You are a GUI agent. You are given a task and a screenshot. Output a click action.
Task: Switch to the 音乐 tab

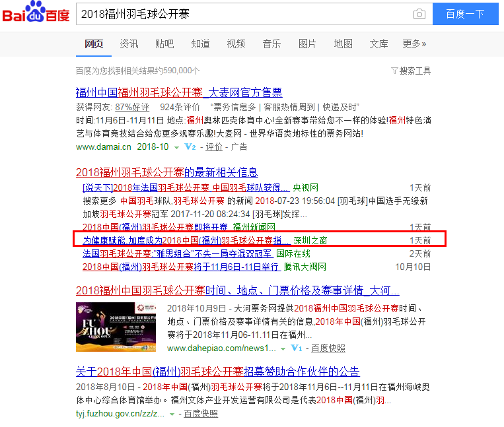(x=271, y=44)
